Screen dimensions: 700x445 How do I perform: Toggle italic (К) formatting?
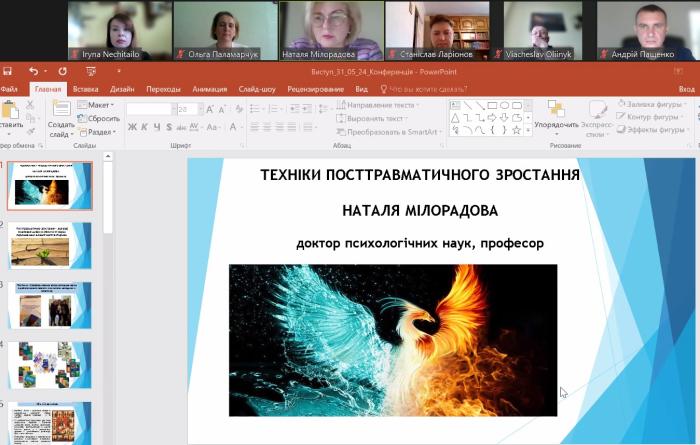(145, 127)
